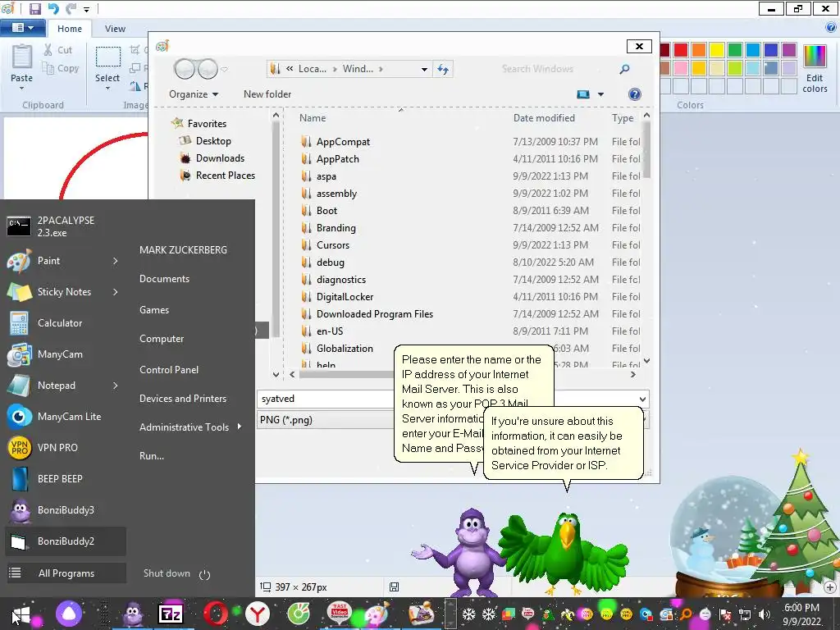The image size is (840, 630).
Task: Click the Paste icon in Paint ribbon
Action: pyautogui.click(x=21, y=57)
